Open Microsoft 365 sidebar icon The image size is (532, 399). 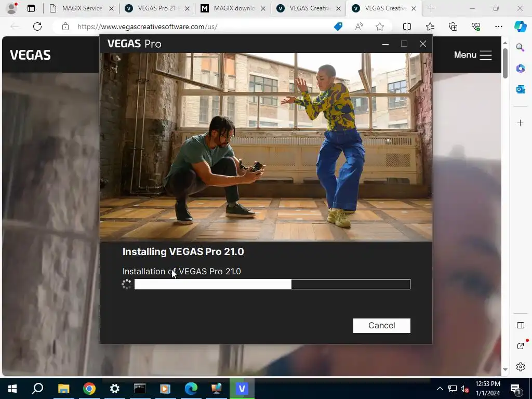pyautogui.click(x=520, y=69)
